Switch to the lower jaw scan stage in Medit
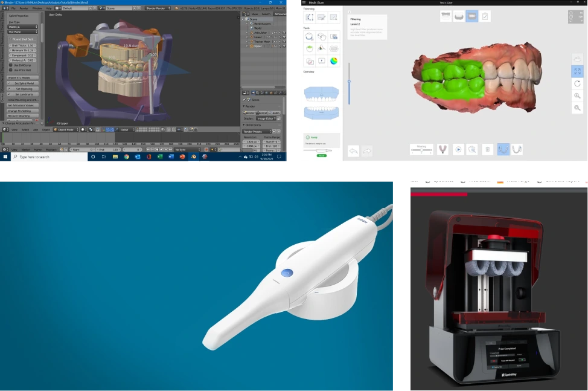 tap(459, 16)
